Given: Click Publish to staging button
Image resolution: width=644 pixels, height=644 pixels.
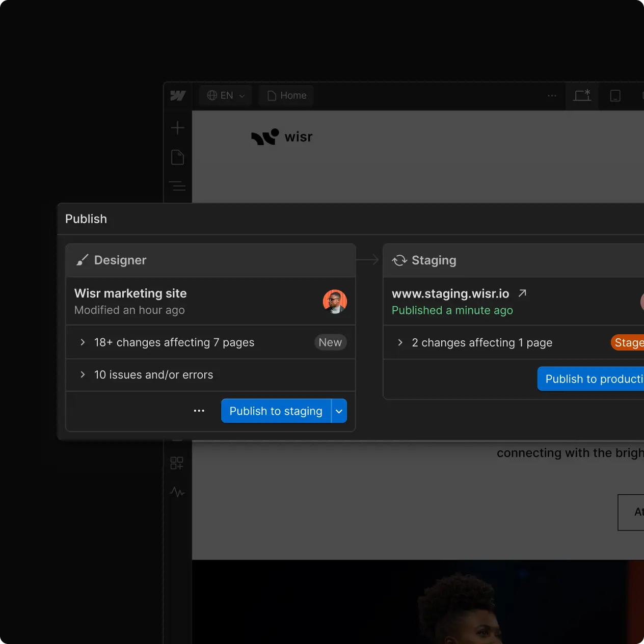Looking at the screenshot, I should click(276, 411).
